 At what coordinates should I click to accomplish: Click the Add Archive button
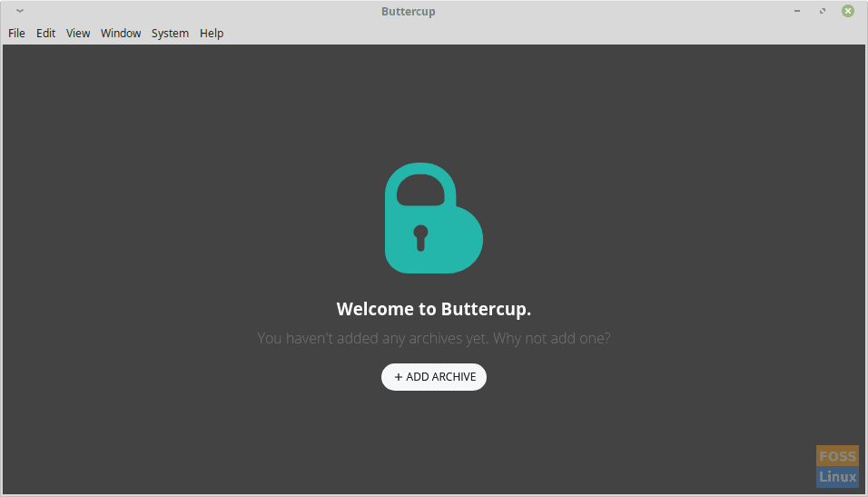pyautogui.click(x=434, y=377)
